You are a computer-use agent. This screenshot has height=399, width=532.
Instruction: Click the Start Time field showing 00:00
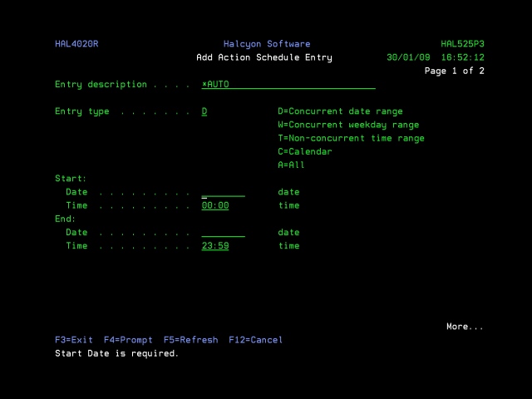[x=215, y=205]
